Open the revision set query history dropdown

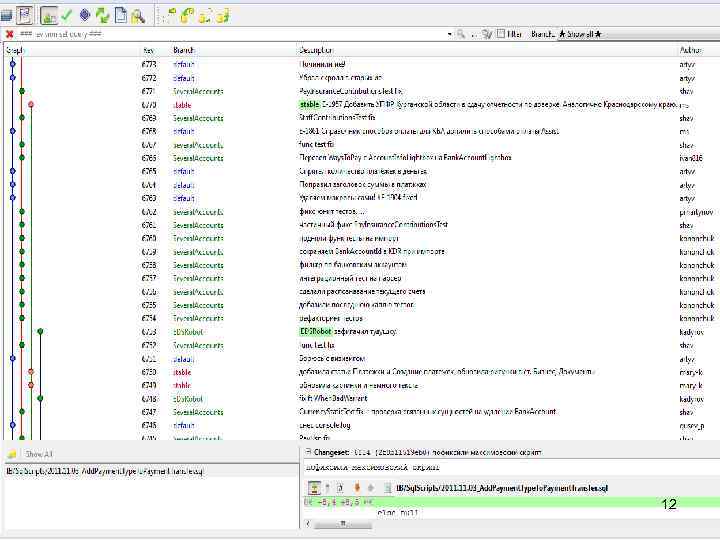tap(450, 34)
